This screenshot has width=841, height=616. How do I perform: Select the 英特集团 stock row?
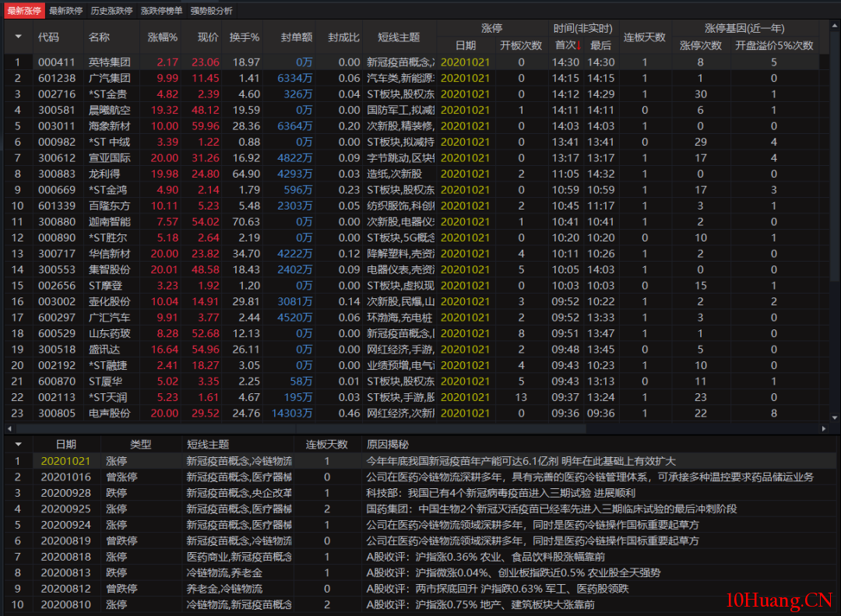tap(109, 62)
